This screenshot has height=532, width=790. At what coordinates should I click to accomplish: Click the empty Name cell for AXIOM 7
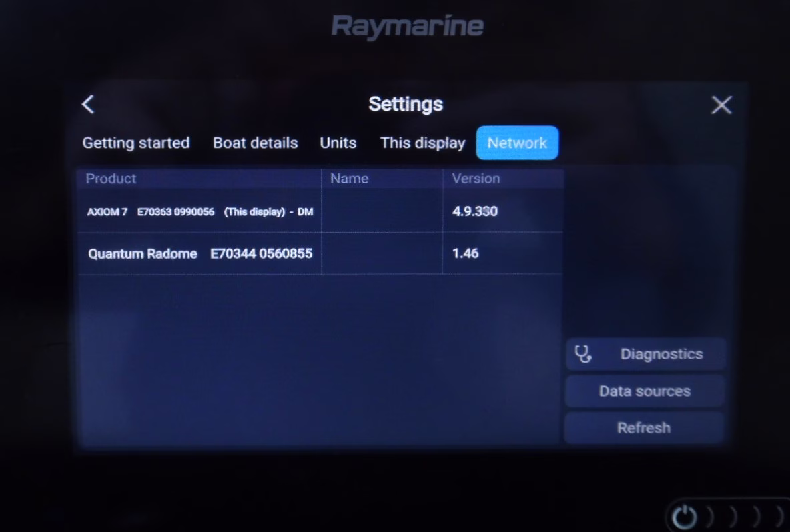click(x=382, y=211)
